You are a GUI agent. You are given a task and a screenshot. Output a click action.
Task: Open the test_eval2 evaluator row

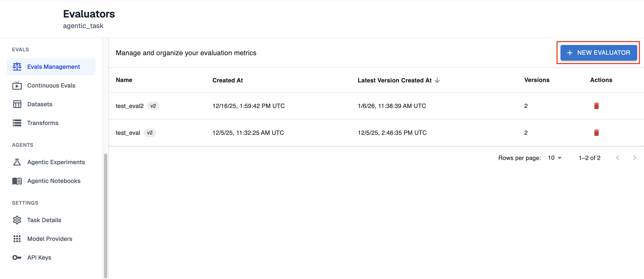tap(129, 106)
